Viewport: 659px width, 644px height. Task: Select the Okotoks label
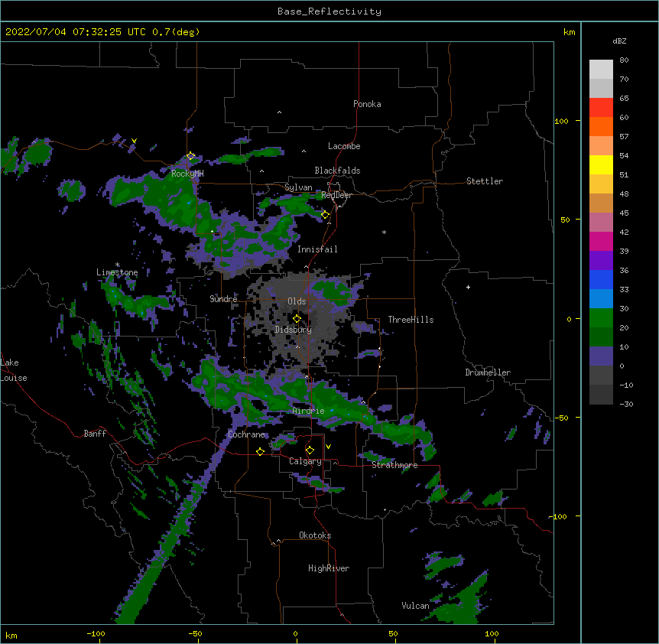(x=315, y=535)
